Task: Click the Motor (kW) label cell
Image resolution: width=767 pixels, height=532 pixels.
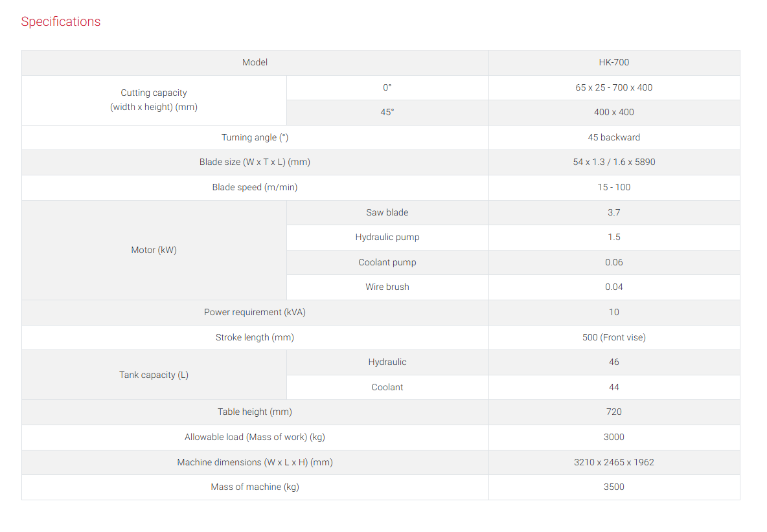Action: (154, 250)
